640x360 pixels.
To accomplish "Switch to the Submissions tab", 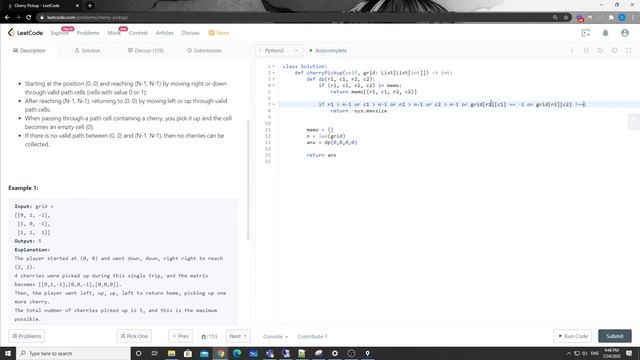I will pos(204,51).
